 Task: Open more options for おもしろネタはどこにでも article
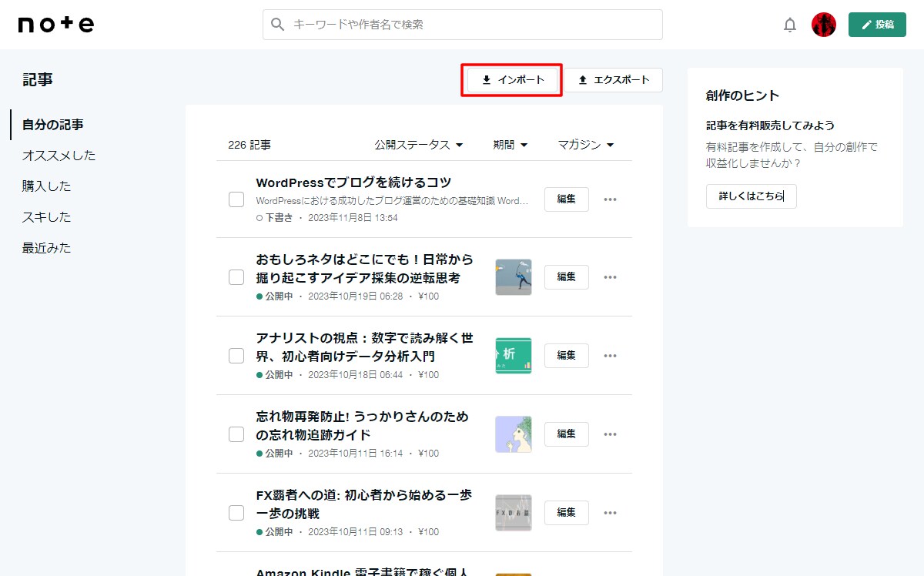611,277
